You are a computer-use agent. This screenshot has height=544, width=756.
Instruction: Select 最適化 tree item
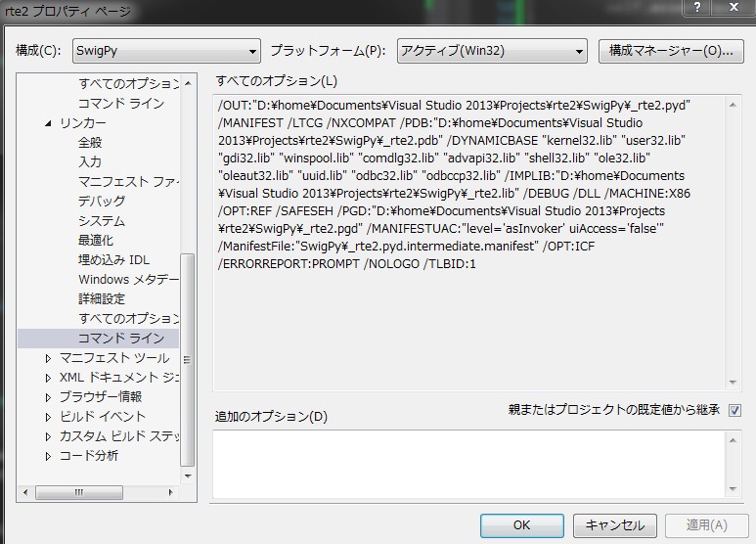96,240
